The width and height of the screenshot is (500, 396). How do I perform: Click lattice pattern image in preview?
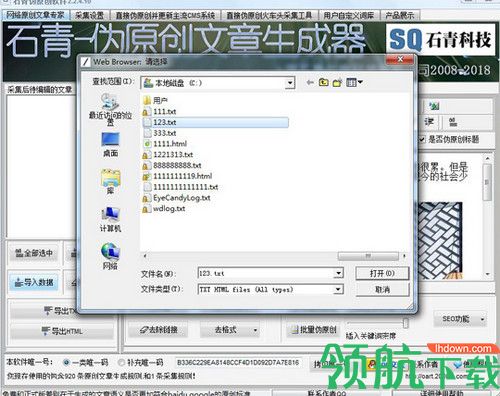(x=440, y=240)
